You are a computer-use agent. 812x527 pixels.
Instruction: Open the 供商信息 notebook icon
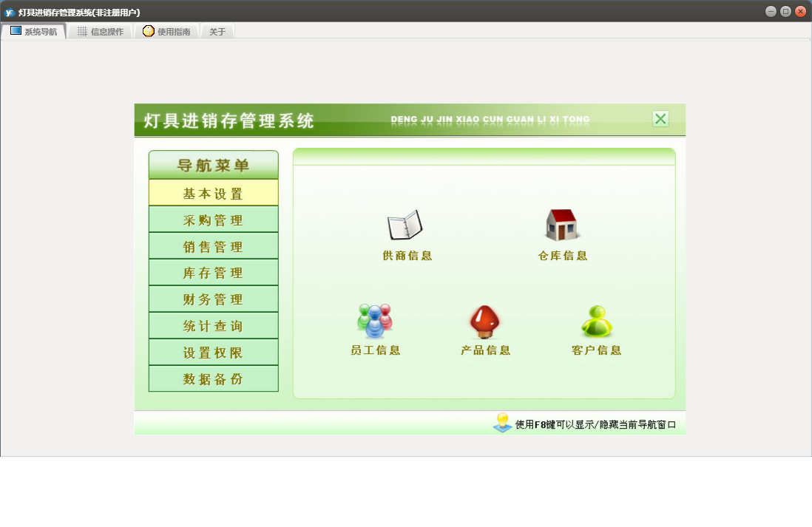405,225
